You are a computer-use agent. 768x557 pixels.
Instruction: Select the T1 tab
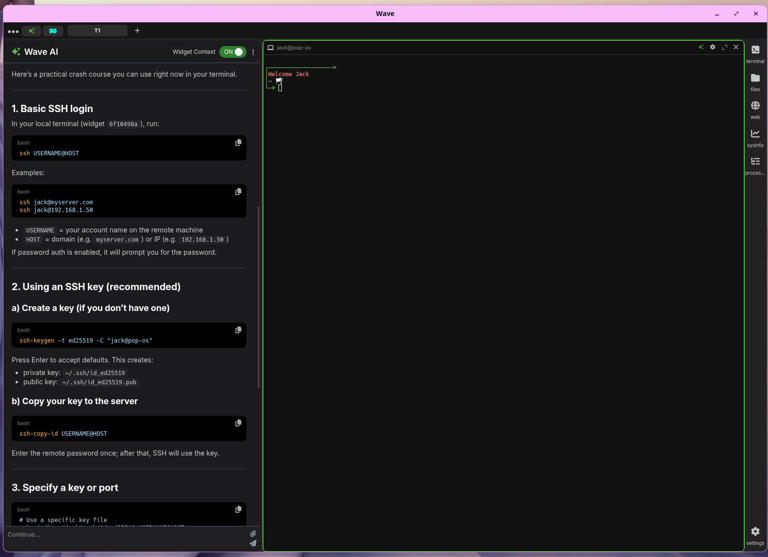pyautogui.click(x=97, y=31)
